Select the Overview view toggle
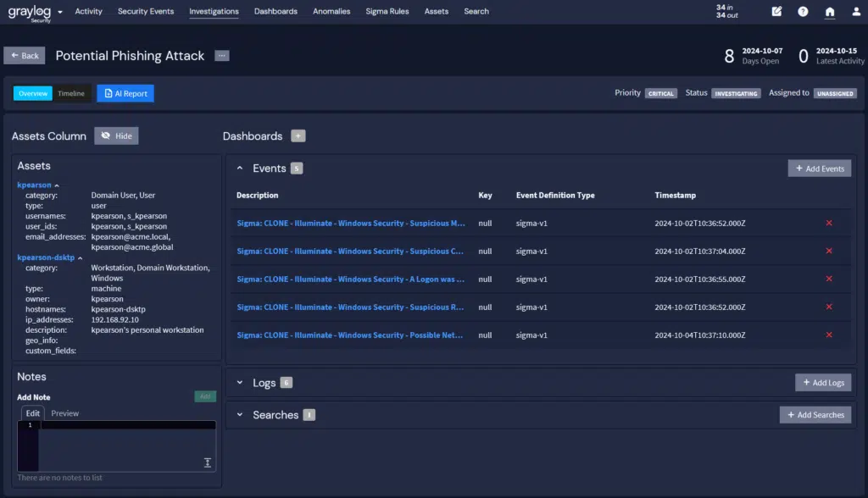This screenshot has height=498, width=868. click(33, 94)
